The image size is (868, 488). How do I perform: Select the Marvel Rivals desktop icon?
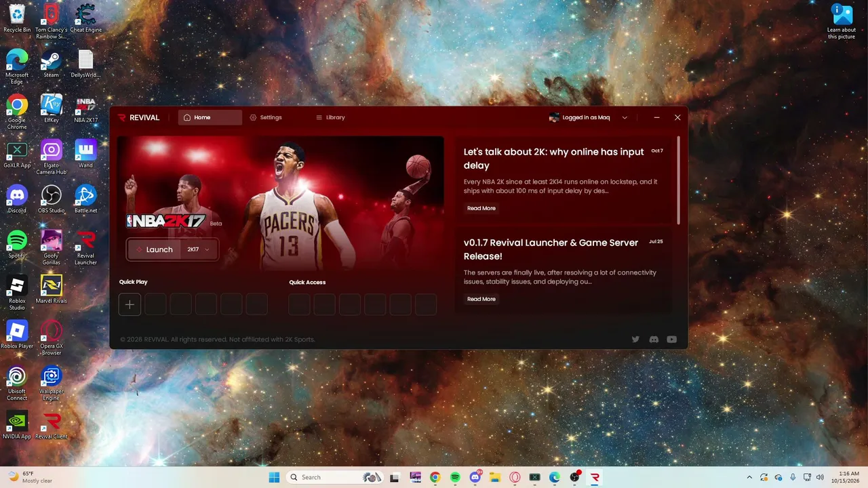click(51, 289)
